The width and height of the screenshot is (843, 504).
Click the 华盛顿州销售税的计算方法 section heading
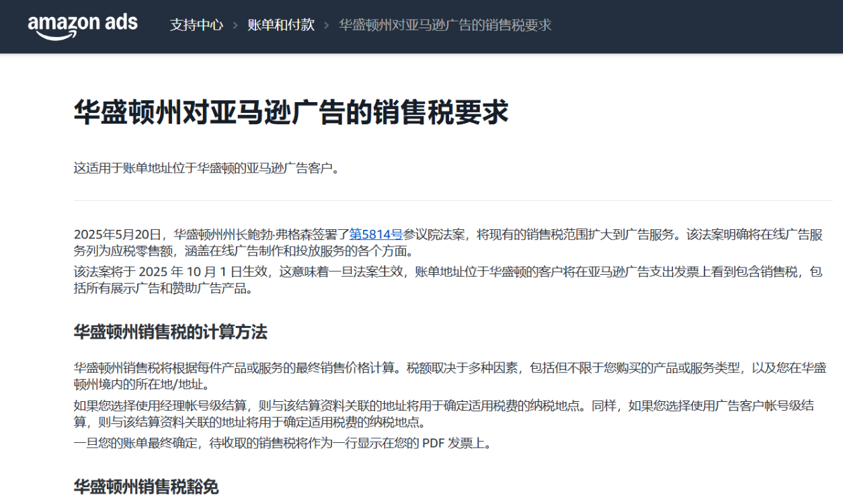click(170, 332)
